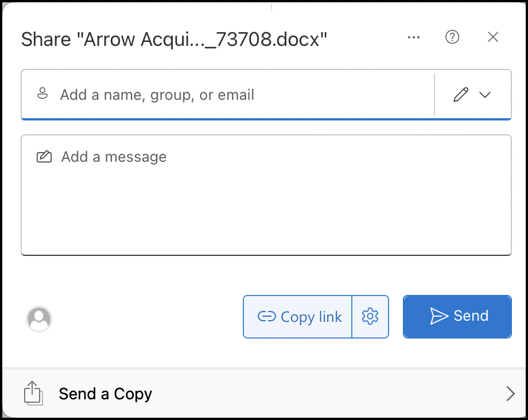Open the sharing permissions selector
Viewport: 528px width, 420px height.
click(472, 94)
